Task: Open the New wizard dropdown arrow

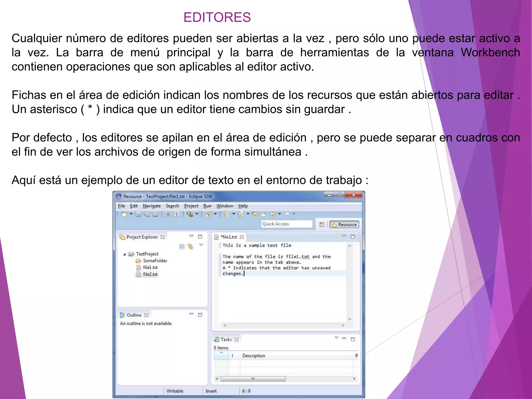Action: (131, 214)
